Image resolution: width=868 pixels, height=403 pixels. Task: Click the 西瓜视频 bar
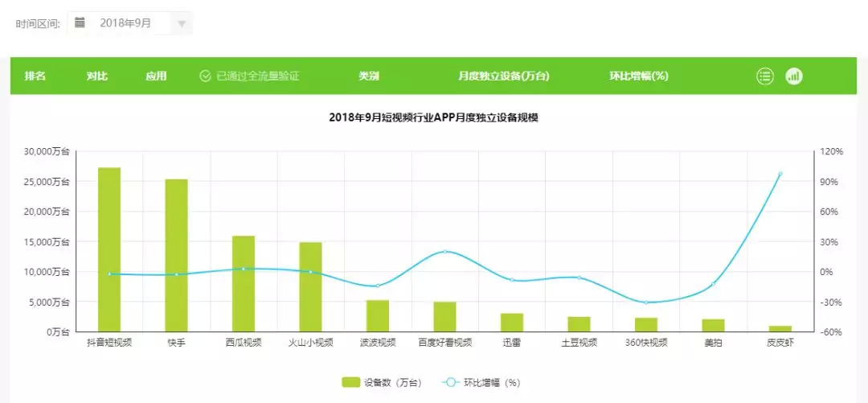(244, 284)
